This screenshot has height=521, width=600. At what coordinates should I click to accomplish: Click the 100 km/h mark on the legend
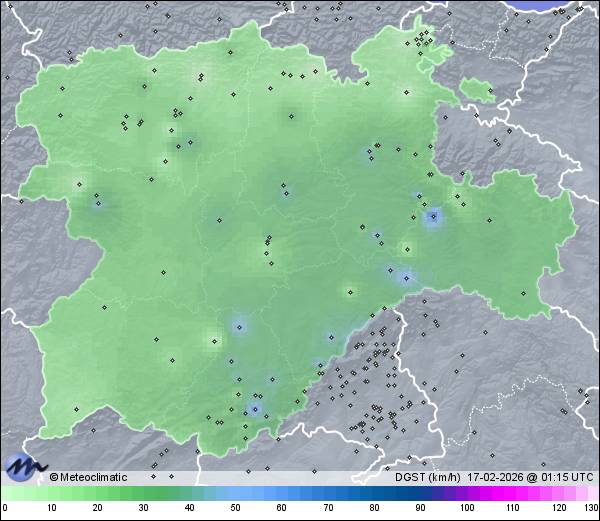pyautogui.click(x=465, y=508)
